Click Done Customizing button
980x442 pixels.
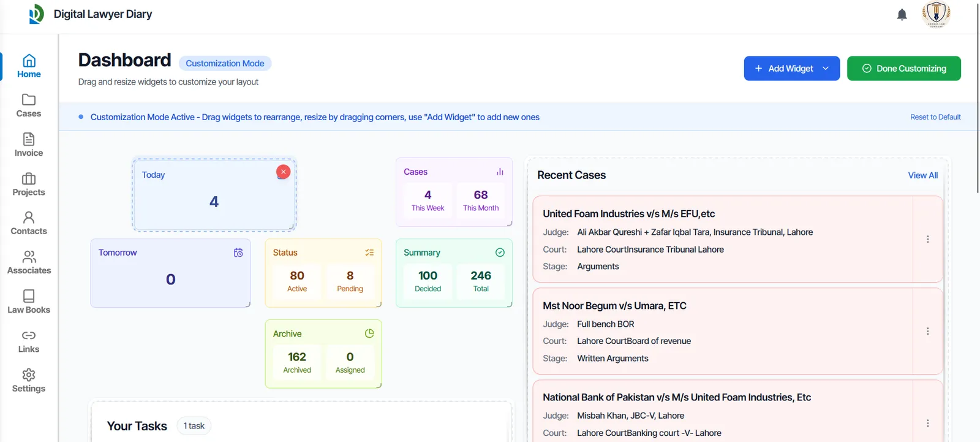pyautogui.click(x=903, y=69)
